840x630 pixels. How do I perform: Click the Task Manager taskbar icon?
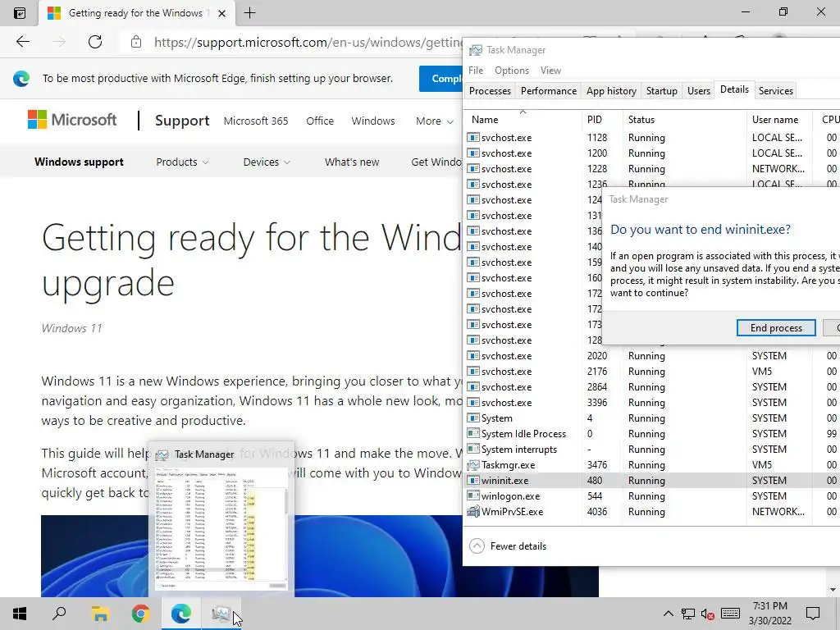(221, 614)
